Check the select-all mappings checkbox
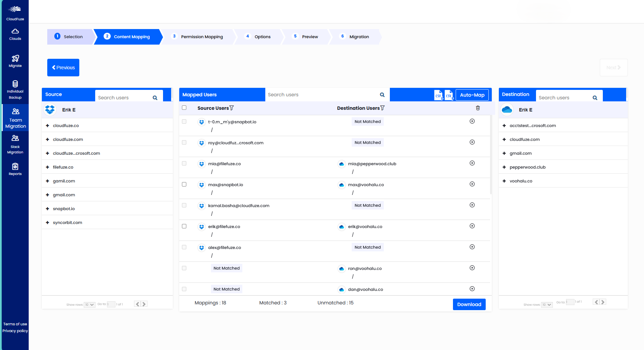The height and width of the screenshot is (350, 644). tap(184, 107)
